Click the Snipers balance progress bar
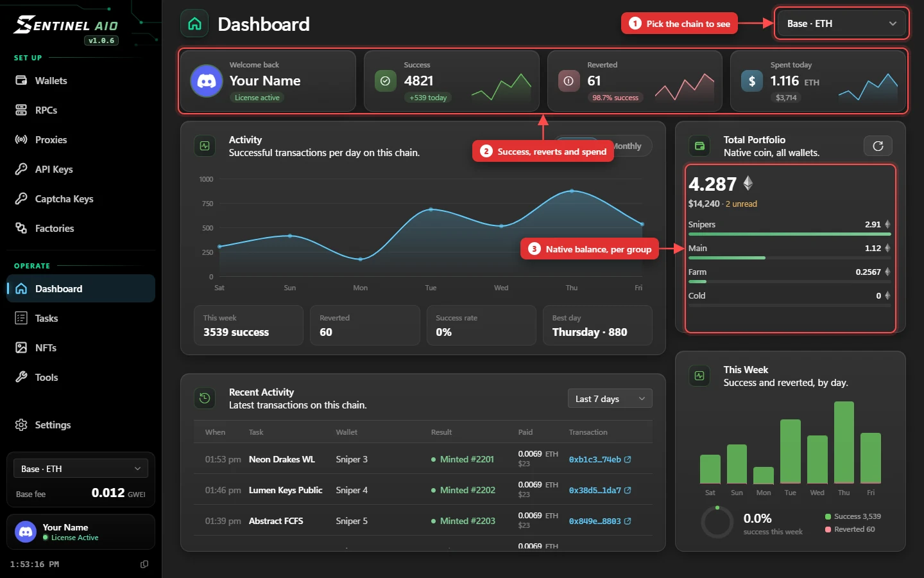Screen dimensions: 924x578 (789, 234)
